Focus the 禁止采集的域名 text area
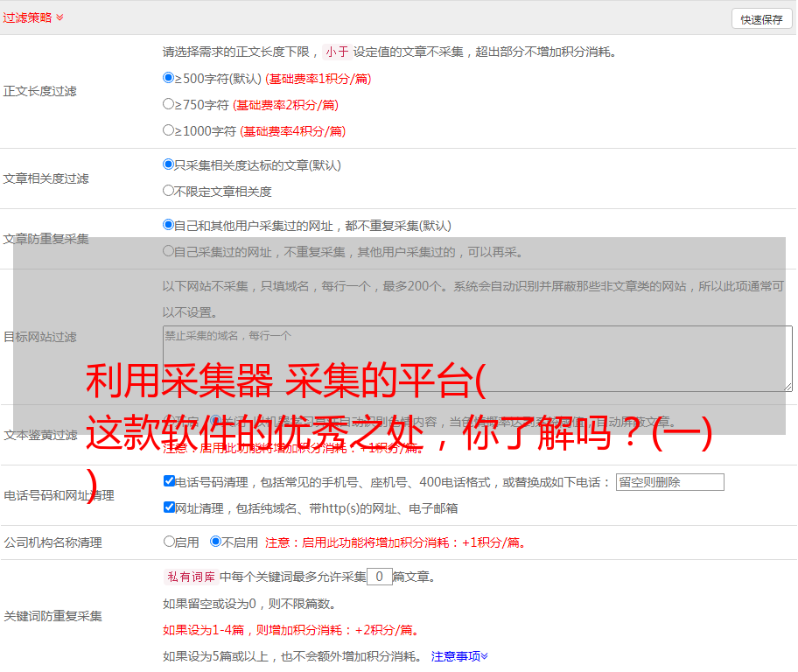This screenshot has width=798, height=672. pyautogui.click(x=477, y=359)
